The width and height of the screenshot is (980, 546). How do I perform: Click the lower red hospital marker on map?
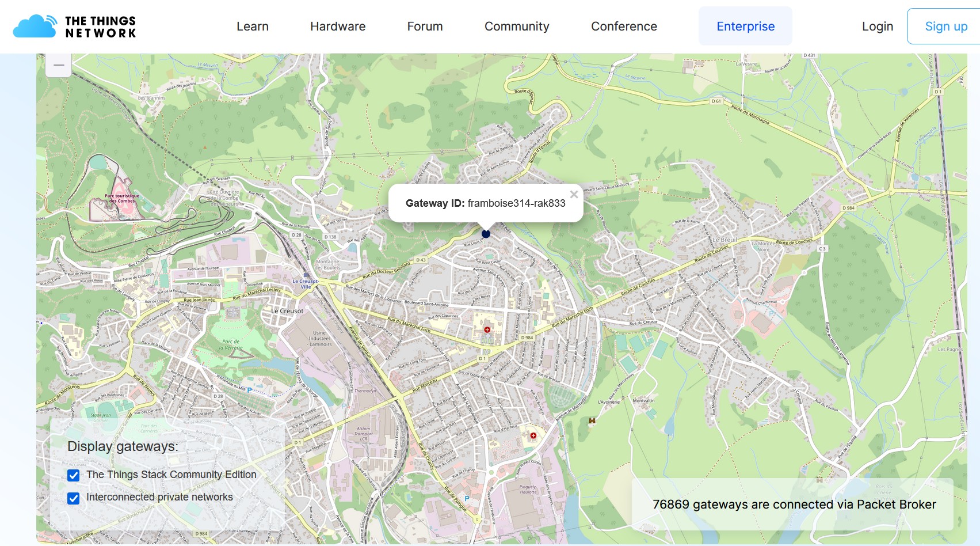point(533,435)
